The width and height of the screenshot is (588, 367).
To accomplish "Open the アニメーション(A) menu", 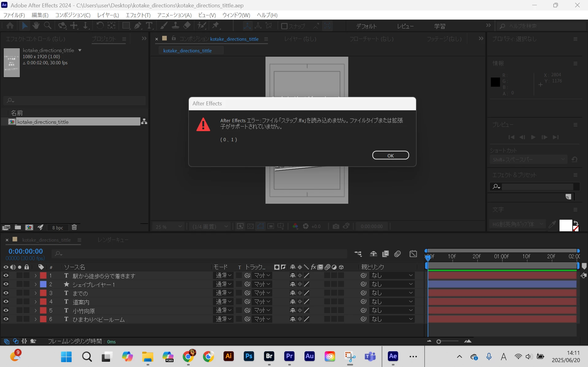I will [x=174, y=15].
